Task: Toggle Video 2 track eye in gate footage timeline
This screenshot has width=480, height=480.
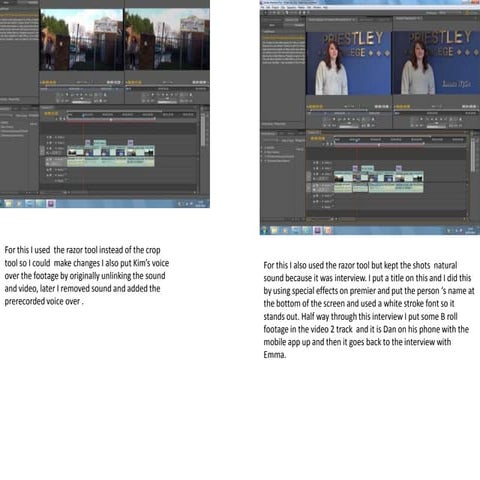Action: (x=47, y=143)
